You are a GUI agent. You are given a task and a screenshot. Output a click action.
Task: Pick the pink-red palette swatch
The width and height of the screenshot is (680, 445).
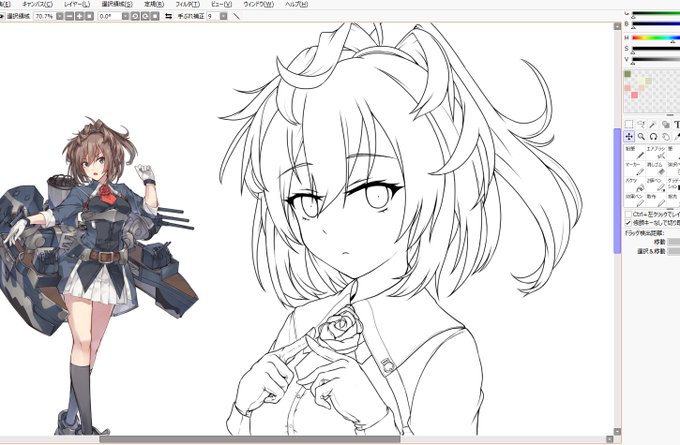(634, 95)
